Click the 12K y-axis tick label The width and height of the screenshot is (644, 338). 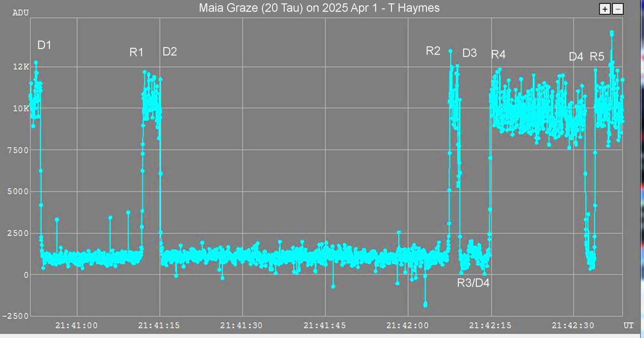click(x=20, y=67)
